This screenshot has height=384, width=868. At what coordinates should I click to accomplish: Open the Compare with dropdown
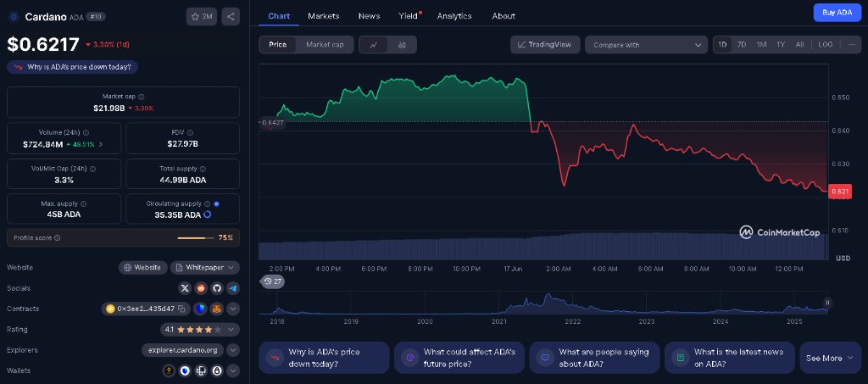(x=646, y=45)
